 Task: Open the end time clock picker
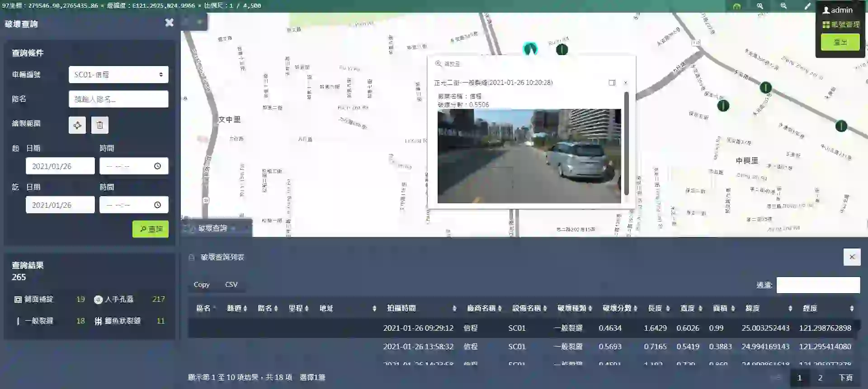point(157,205)
